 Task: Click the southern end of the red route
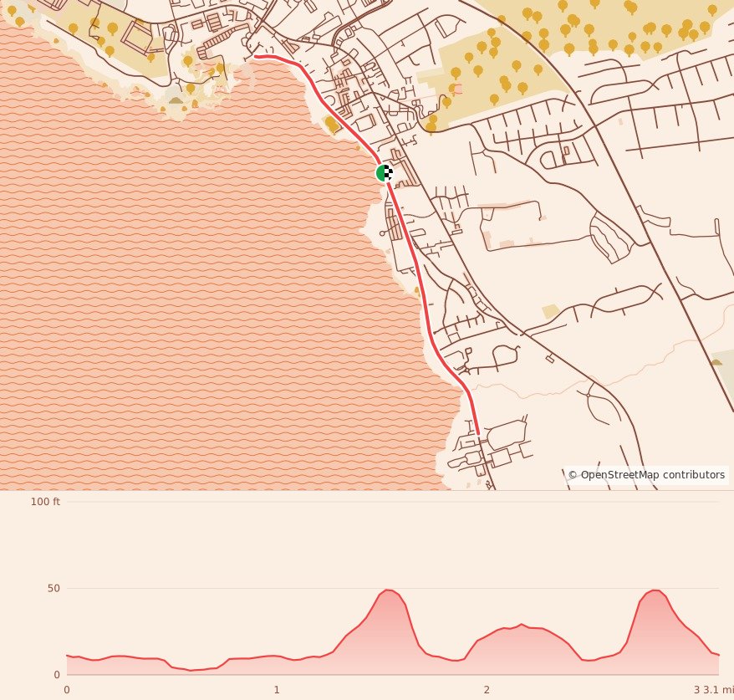(x=478, y=433)
